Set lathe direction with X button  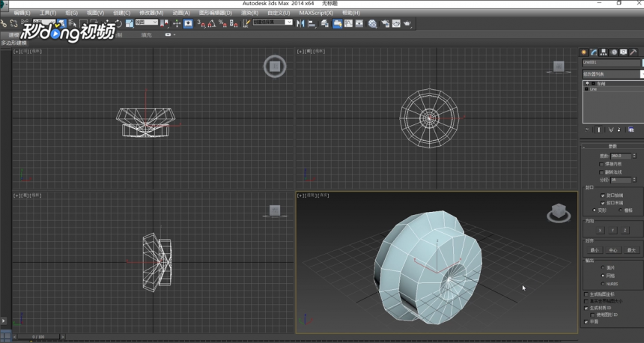pyautogui.click(x=600, y=231)
